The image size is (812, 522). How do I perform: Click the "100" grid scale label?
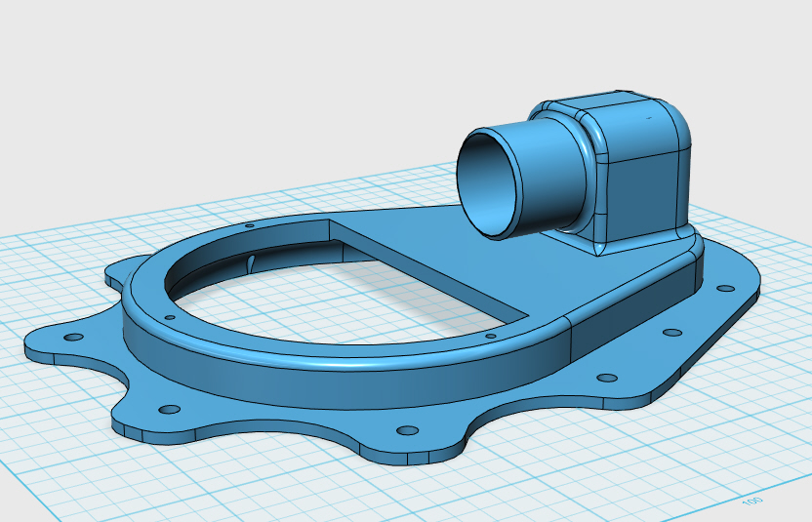751,502
